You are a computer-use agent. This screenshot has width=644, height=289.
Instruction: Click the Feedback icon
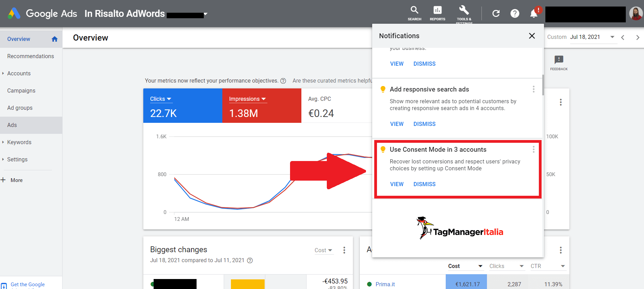(559, 63)
